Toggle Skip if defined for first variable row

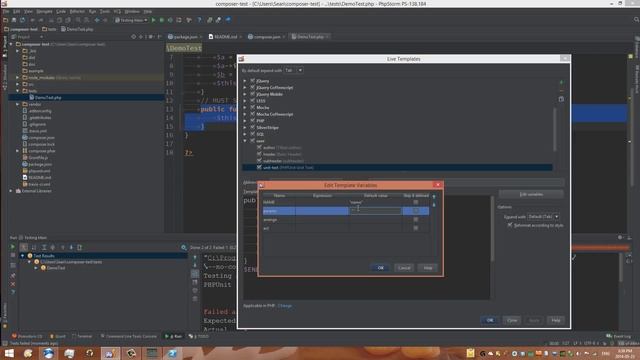(x=416, y=202)
